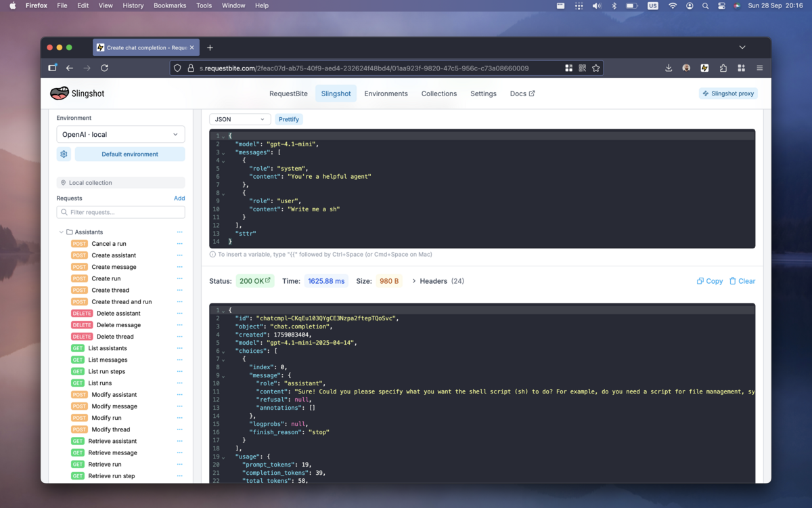Open the Environment dropdown OpenAI · local

pyautogui.click(x=120, y=134)
